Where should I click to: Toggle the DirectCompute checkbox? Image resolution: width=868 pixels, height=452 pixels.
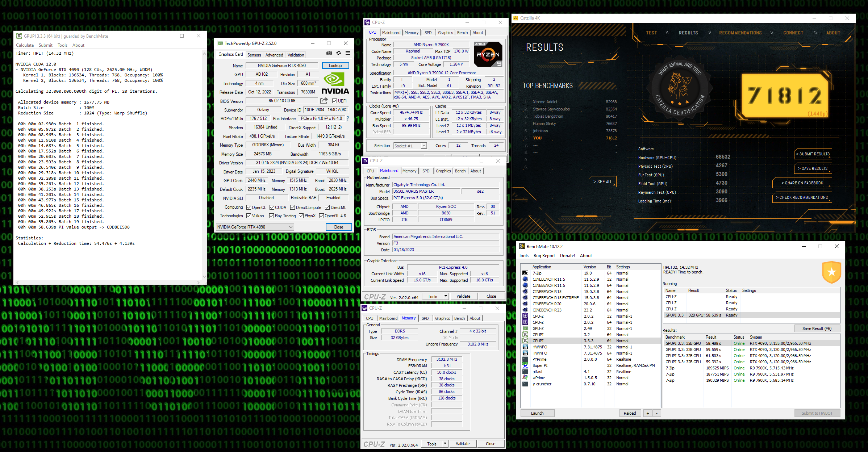coord(293,208)
